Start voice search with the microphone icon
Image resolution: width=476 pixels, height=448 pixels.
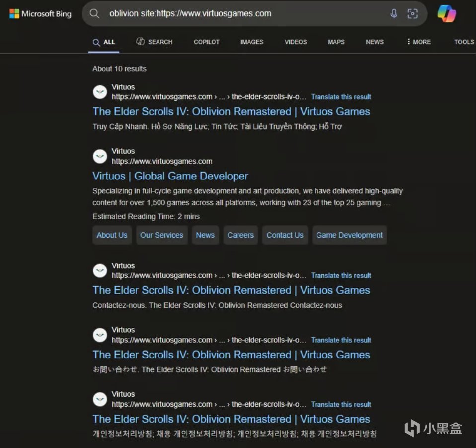394,13
